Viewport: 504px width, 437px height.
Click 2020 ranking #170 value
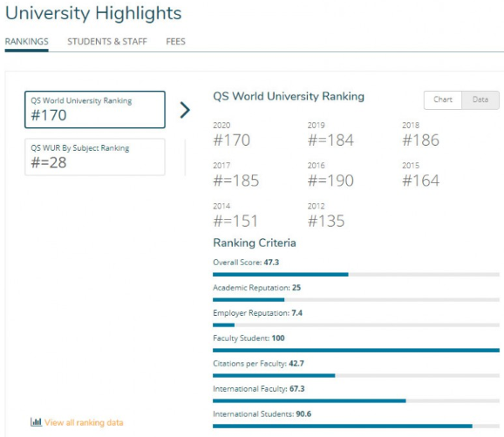(x=231, y=140)
